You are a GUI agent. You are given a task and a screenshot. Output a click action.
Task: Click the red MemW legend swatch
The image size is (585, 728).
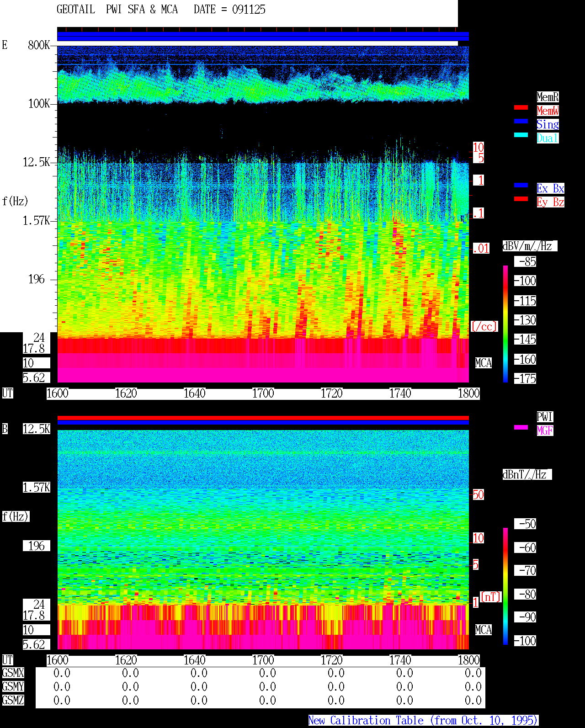[521, 107]
